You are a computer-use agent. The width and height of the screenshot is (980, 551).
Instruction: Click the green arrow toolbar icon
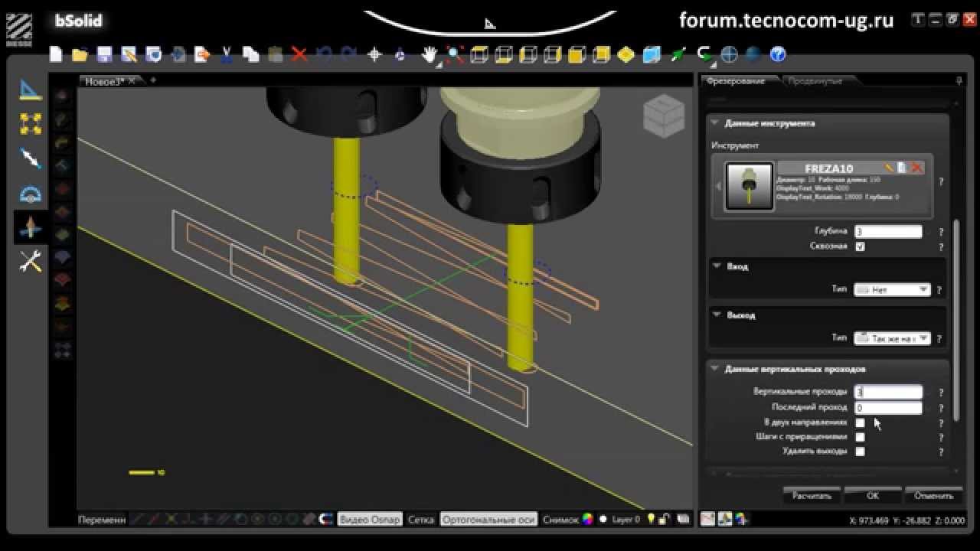pyautogui.click(x=678, y=54)
